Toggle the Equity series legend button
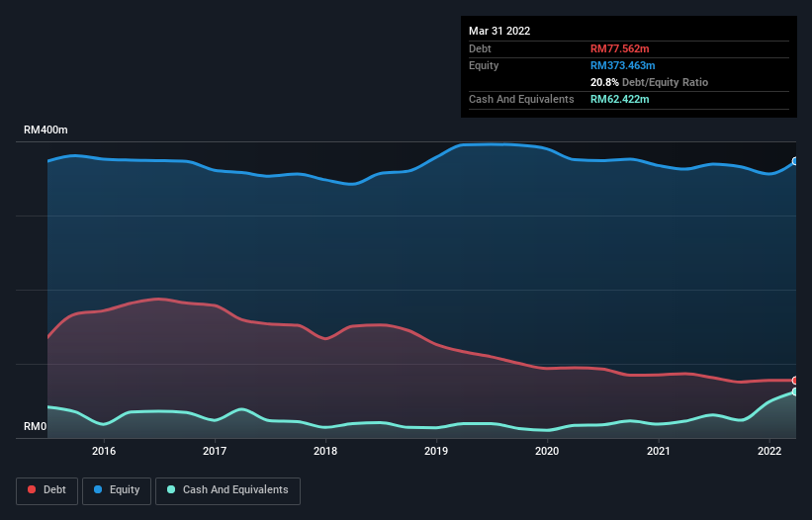The height and width of the screenshot is (520, 812). [117, 490]
